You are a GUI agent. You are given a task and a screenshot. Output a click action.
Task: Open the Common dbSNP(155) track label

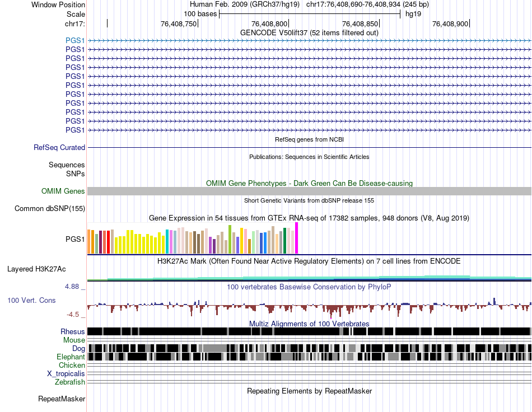50,209
